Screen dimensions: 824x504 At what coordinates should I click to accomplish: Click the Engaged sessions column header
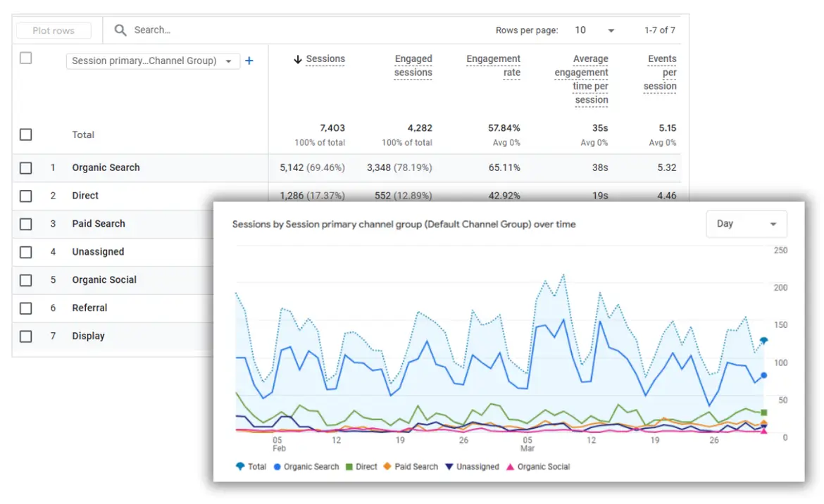[413, 65]
